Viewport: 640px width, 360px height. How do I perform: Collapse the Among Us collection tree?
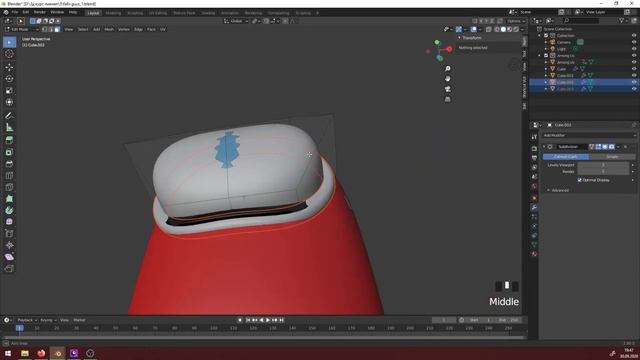[x=539, y=56]
